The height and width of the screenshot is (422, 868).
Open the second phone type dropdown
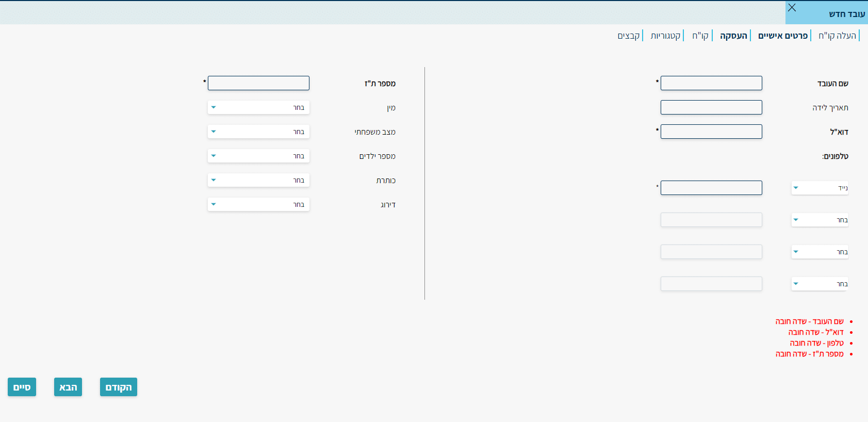coord(820,220)
